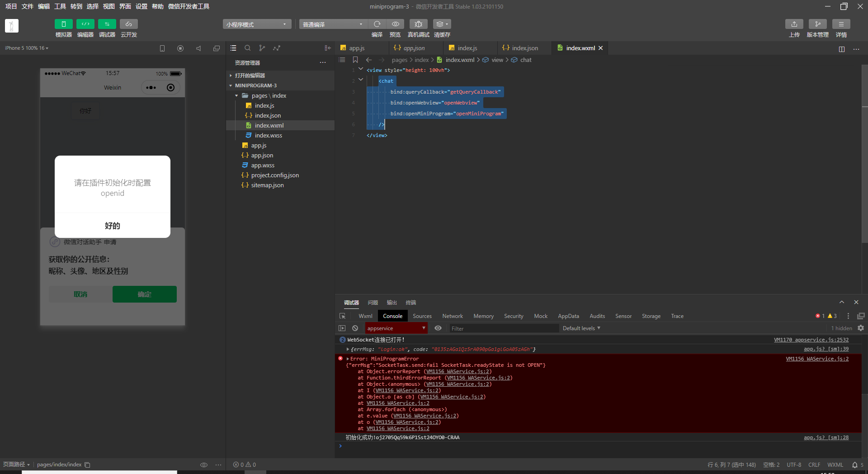Screen dimensions: 868x474
Task: Toggle the debugger panel button
Action: point(107,24)
